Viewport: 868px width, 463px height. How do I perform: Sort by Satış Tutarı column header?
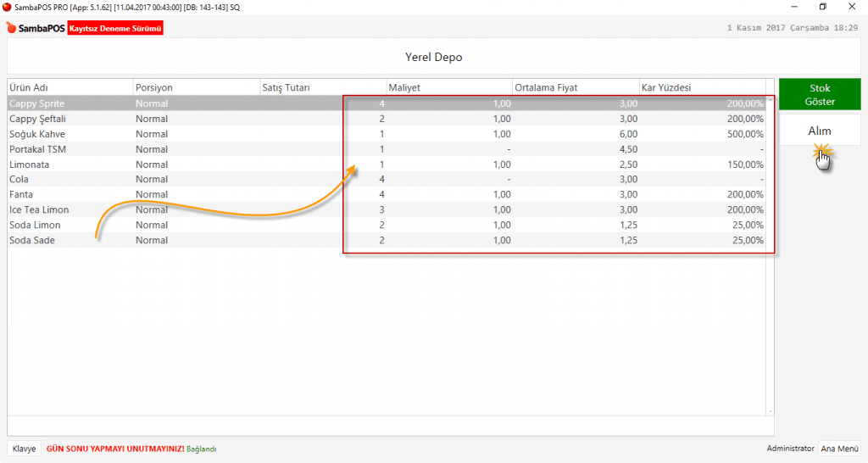[x=322, y=86]
